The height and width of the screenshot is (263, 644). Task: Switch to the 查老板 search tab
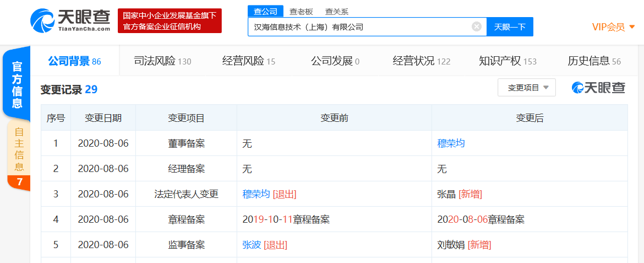coord(301,11)
